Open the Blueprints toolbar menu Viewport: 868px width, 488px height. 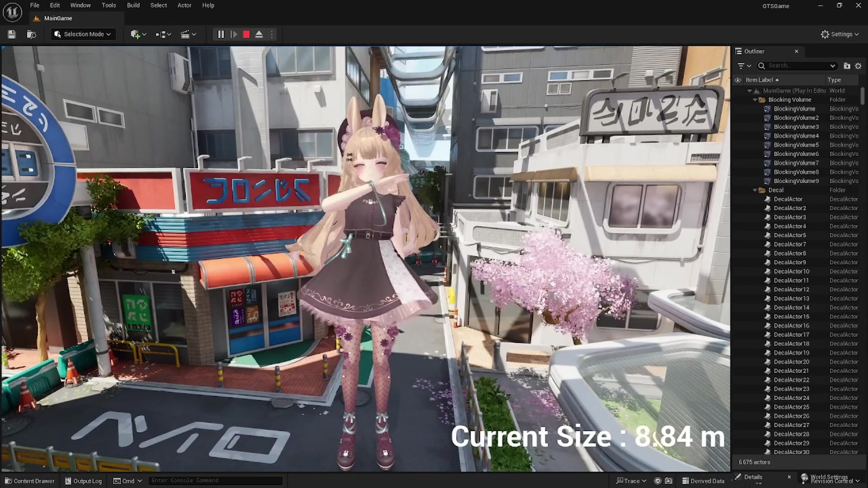tap(163, 34)
